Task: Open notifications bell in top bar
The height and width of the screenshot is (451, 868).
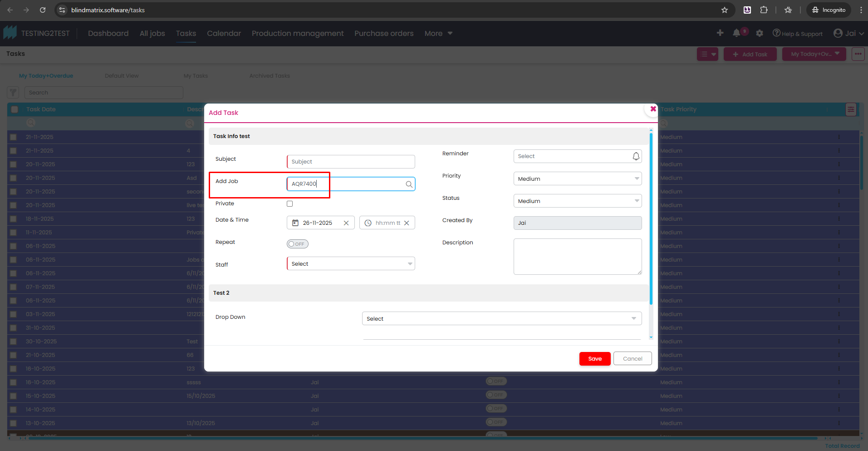Action: point(736,33)
